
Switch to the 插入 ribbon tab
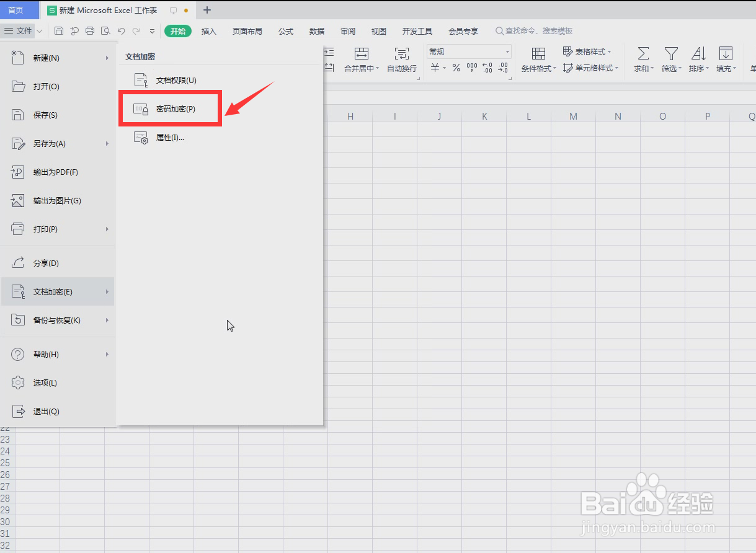(x=209, y=31)
